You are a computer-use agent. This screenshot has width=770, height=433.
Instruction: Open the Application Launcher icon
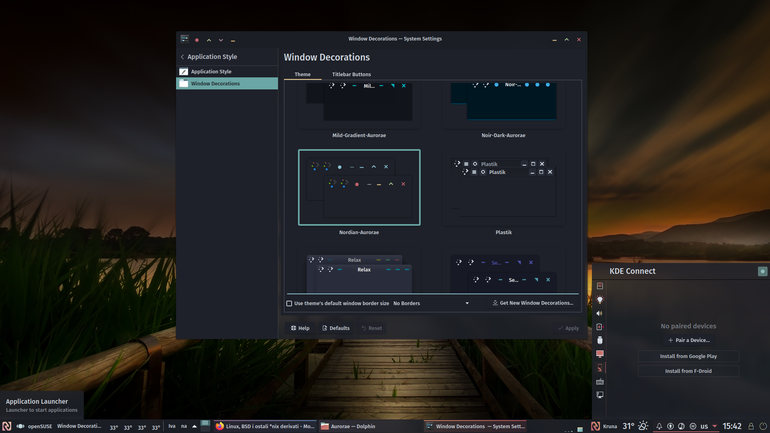pyautogui.click(x=6, y=426)
